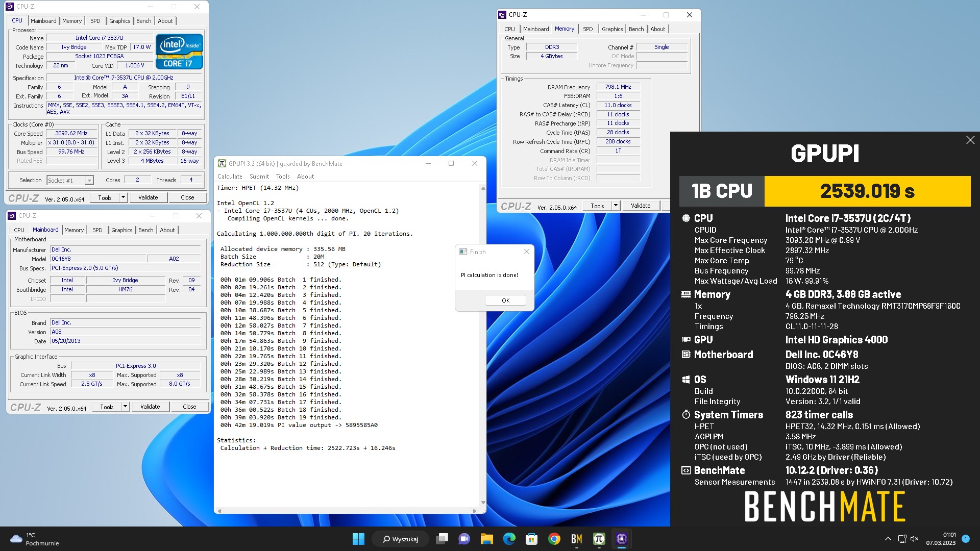Open Tools menu in GPUPI
Image resolution: width=980 pixels, height=551 pixels.
point(283,177)
